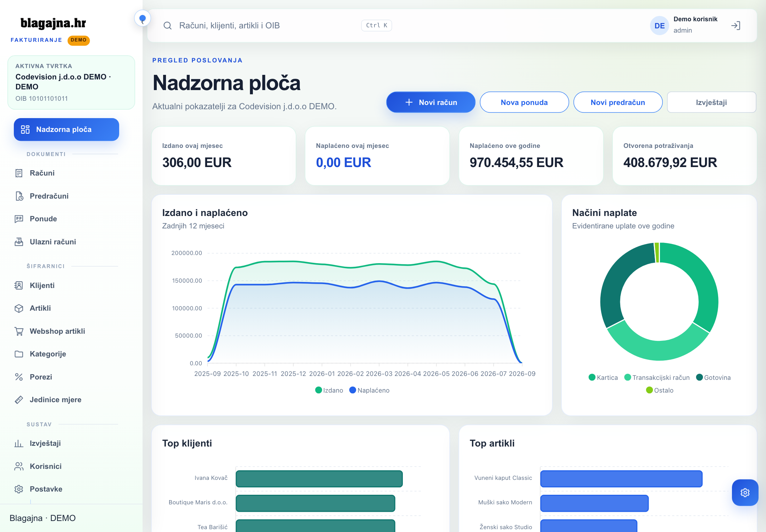Click the Korisnici users icon
The image size is (766, 532).
tap(19, 466)
